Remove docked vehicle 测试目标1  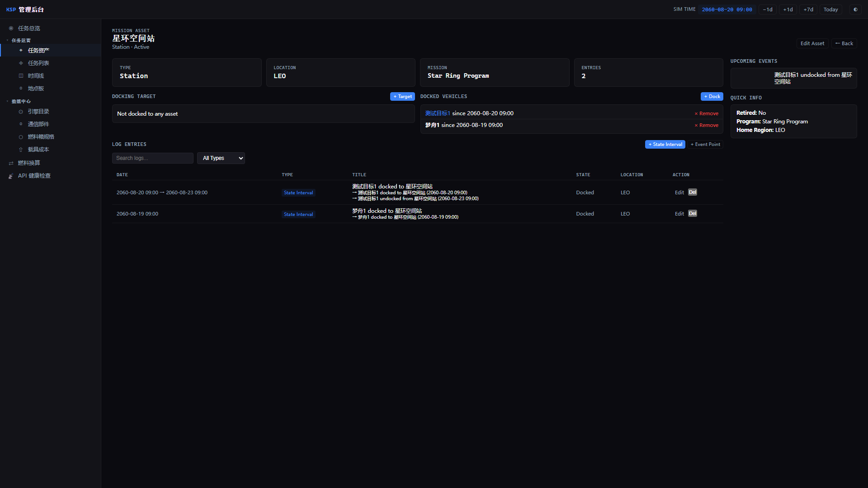707,114
